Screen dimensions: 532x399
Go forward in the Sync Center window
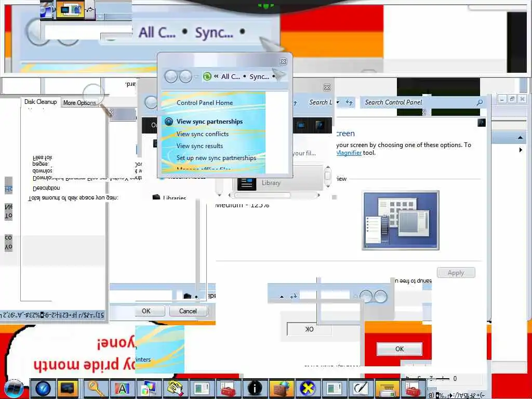click(185, 76)
